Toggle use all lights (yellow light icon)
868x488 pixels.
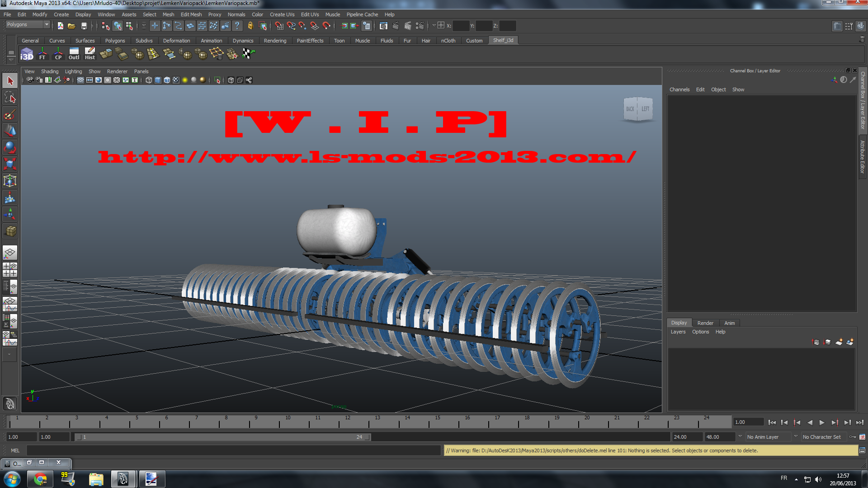(x=185, y=80)
